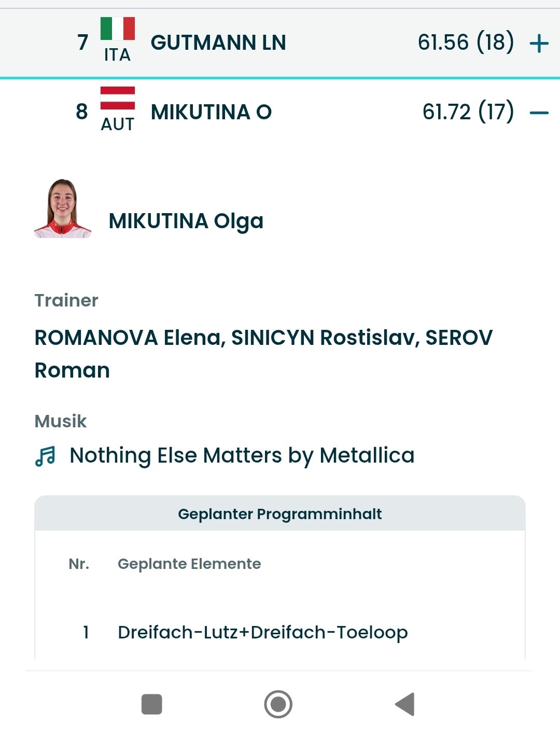Tap the Nothing Else Matters music title

pyautogui.click(x=242, y=455)
